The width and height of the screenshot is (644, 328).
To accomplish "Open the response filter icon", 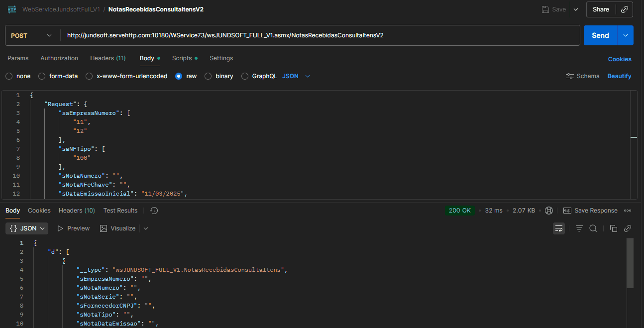I will 579,228.
